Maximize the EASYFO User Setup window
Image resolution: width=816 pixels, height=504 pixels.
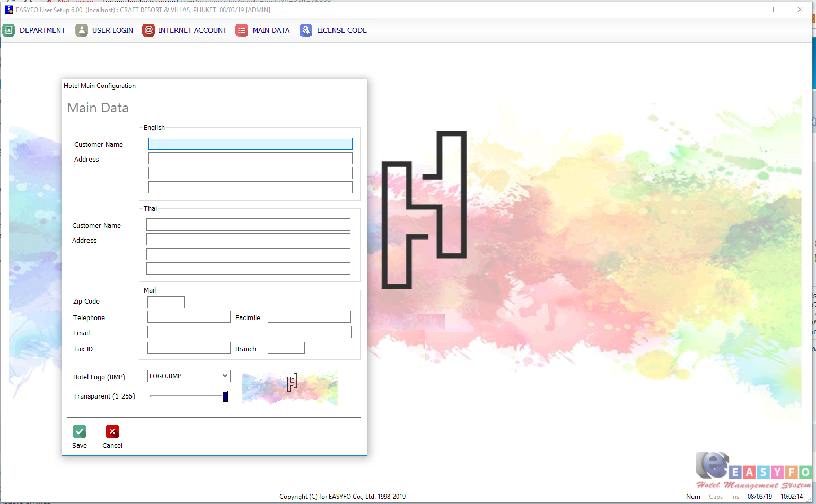coord(776,10)
